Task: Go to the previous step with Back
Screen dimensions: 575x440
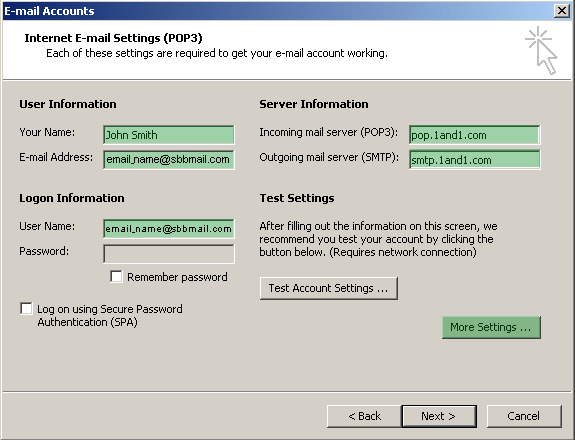Action: click(364, 416)
